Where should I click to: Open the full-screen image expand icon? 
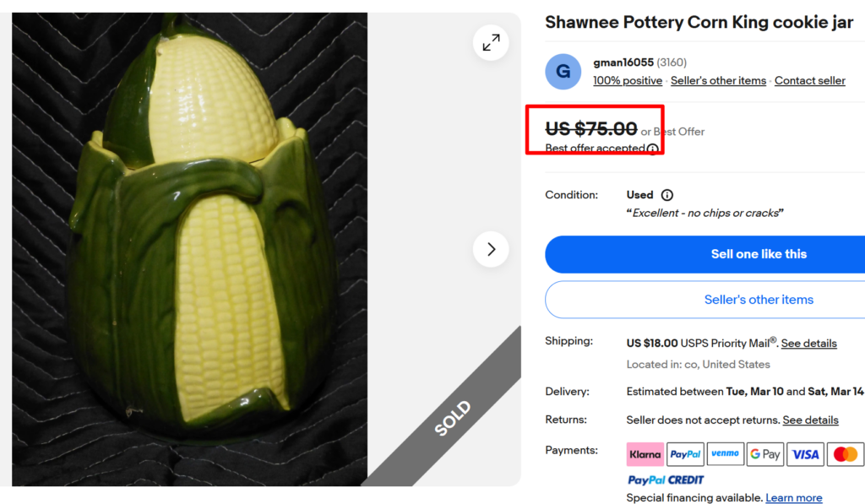491,42
